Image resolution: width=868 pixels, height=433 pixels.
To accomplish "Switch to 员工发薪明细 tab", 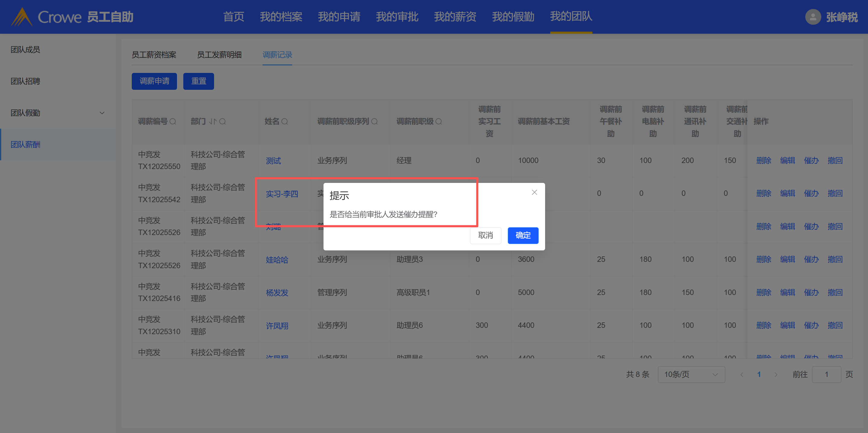I will click(219, 55).
